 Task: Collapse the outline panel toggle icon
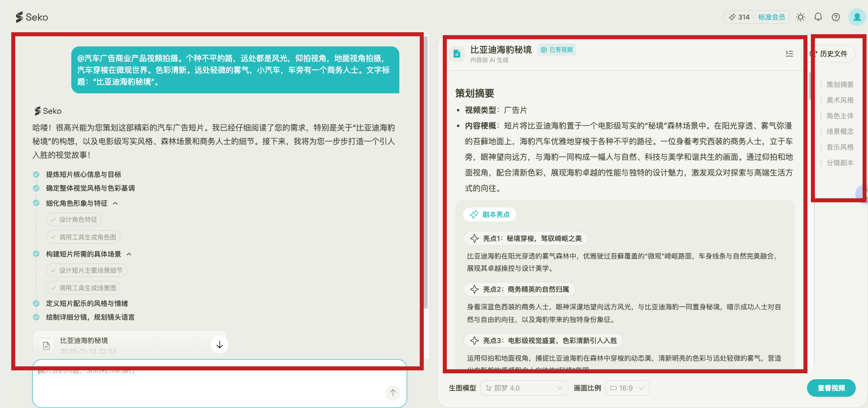click(789, 54)
